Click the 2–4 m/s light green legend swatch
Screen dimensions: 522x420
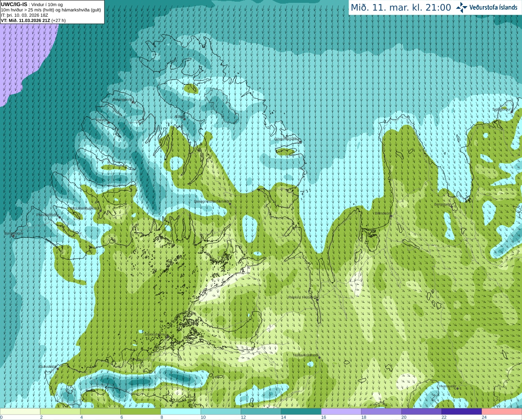[60, 411]
